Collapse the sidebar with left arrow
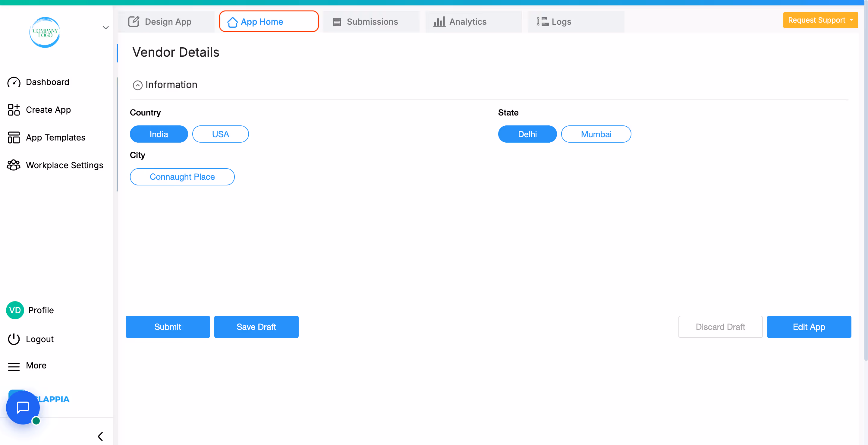Viewport: 868px width, 445px height. click(100, 436)
